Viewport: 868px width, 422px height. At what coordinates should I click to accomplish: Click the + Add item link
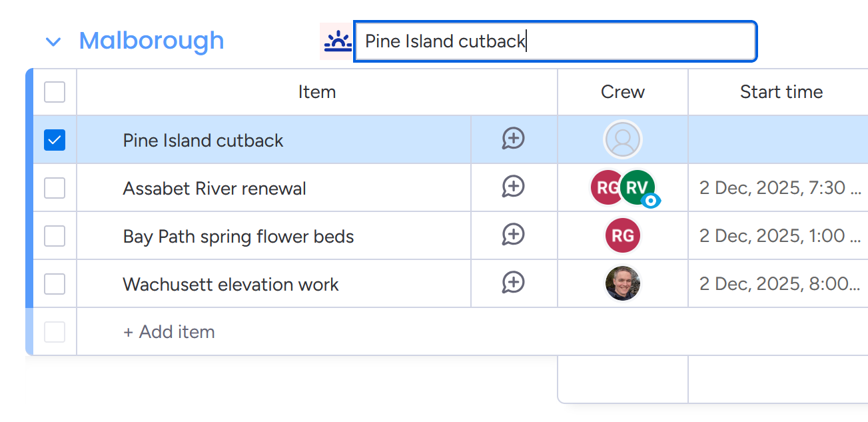169,331
